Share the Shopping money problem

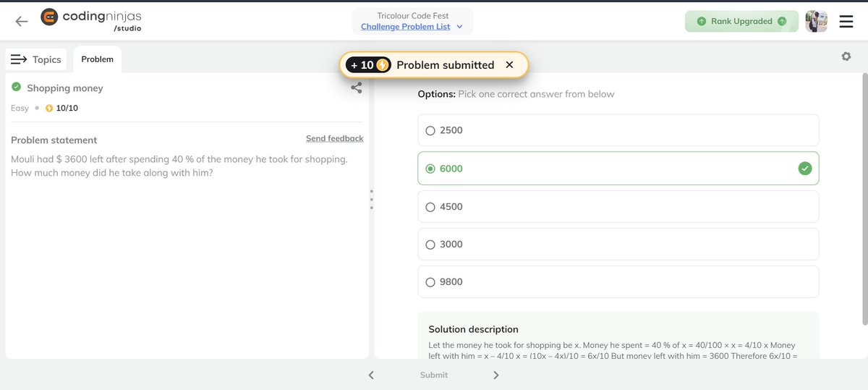tap(357, 88)
